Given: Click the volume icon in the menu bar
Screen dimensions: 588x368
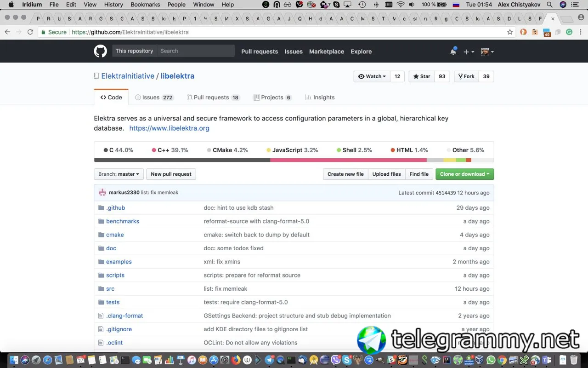Looking at the screenshot, I should 413,5.
